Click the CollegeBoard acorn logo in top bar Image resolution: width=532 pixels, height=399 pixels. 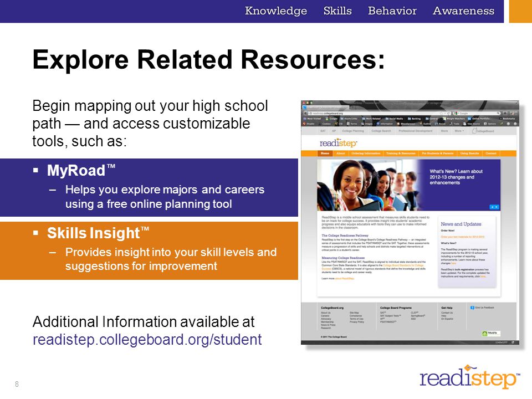coord(483,131)
